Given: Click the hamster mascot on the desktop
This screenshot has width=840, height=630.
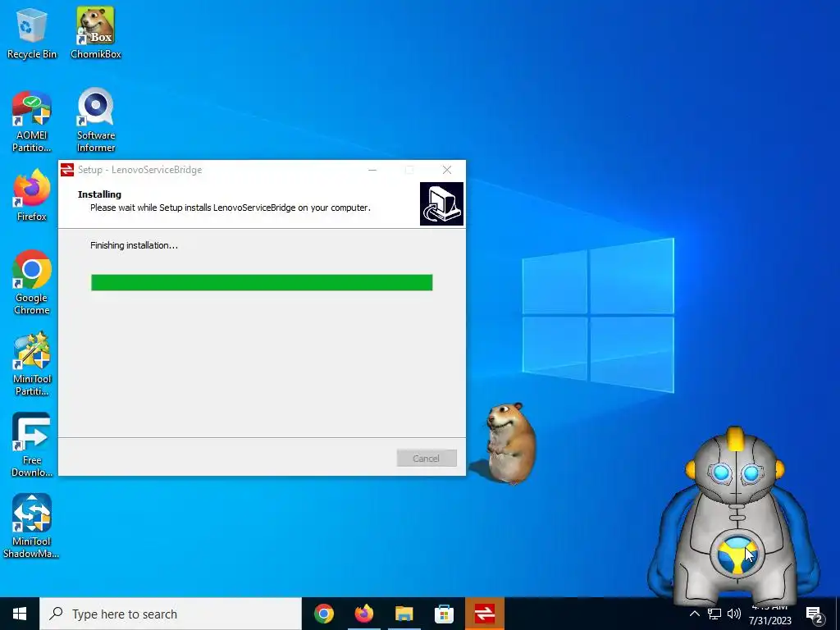Looking at the screenshot, I should click(x=509, y=443).
